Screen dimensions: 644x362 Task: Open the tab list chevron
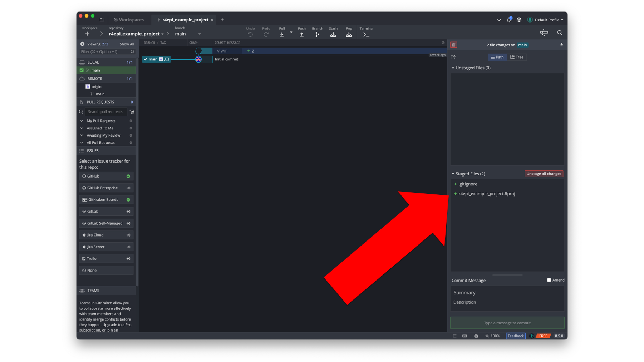coord(499,20)
